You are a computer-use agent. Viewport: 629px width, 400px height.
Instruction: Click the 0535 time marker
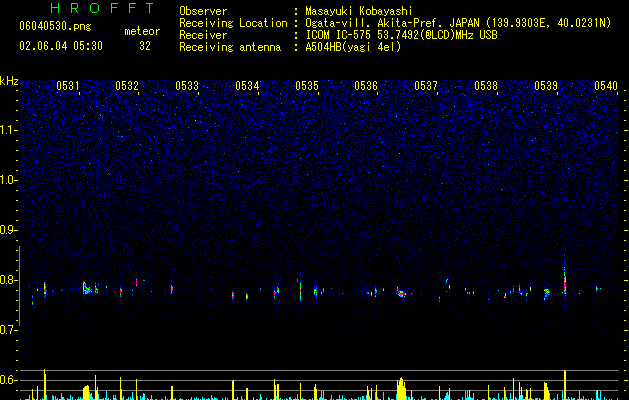pos(307,86)
